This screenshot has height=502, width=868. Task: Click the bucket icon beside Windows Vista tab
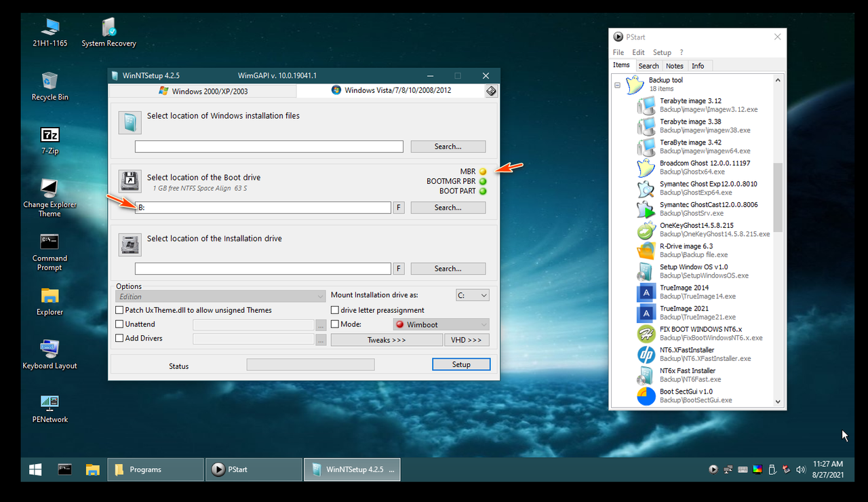point(492,91)
